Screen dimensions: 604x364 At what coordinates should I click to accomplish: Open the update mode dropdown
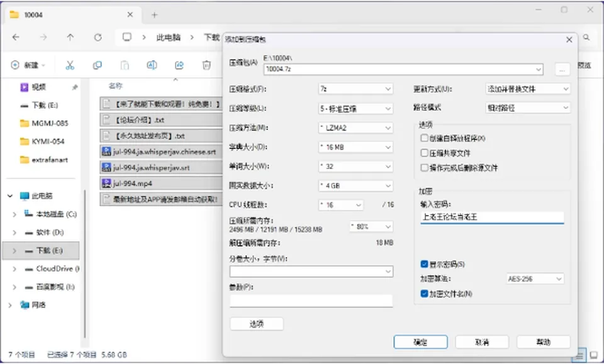pyautogui.click(x=528, y=89)
